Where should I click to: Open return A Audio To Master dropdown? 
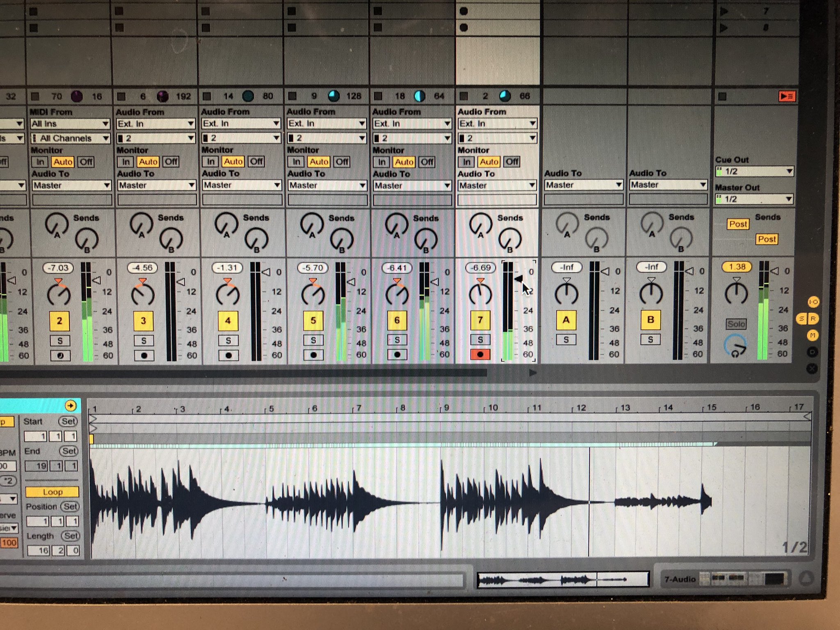point(584,185)
